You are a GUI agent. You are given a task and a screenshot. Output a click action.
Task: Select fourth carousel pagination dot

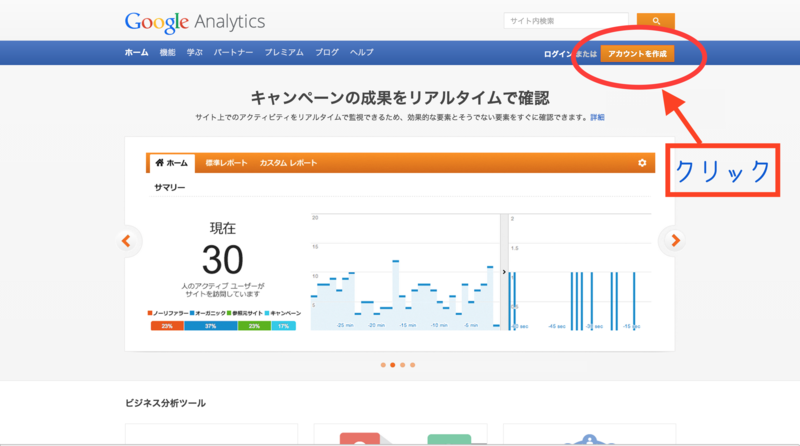coord(412,365)
